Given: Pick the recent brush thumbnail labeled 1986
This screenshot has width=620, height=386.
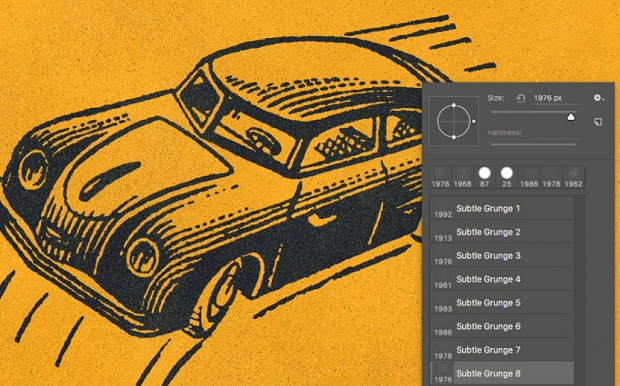Looking at the screenshot, I should [529, 177].
